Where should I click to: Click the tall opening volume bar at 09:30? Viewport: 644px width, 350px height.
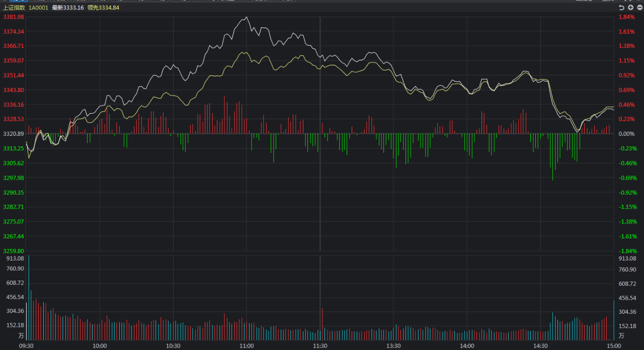(29, 298)
